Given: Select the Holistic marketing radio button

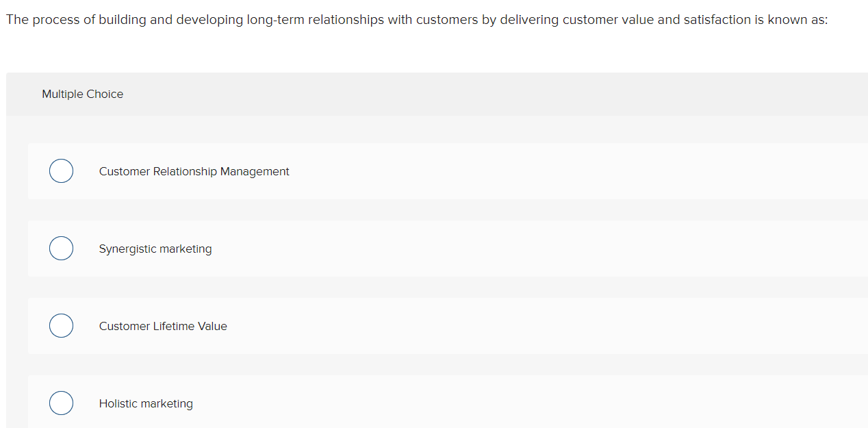Looking at the screenshot, I should point(61,403).
